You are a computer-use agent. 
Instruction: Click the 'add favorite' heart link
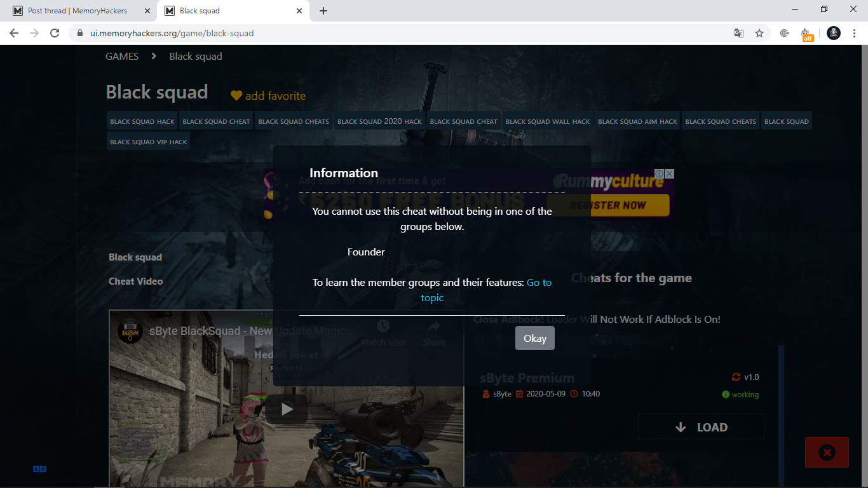point(268,95)
